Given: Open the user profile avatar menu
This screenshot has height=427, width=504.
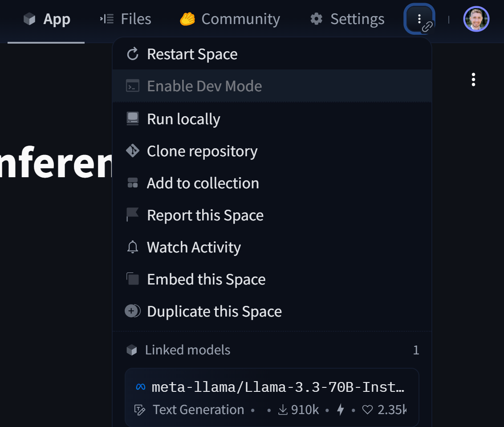Looking at the screenshot, I should point(476,19).
